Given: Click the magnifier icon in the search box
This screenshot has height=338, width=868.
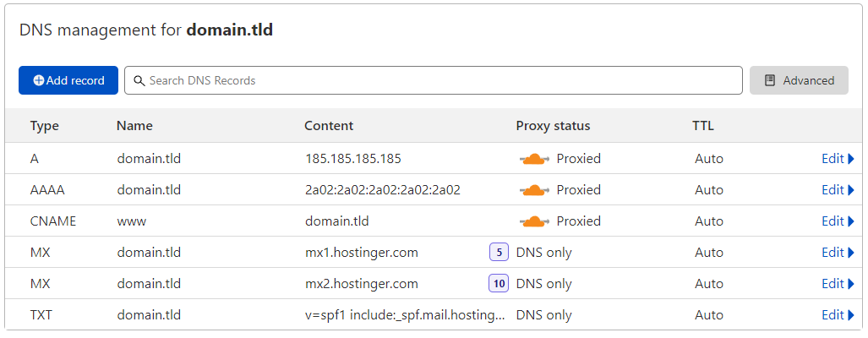Looking at the screenshot, I should point(139,80).
